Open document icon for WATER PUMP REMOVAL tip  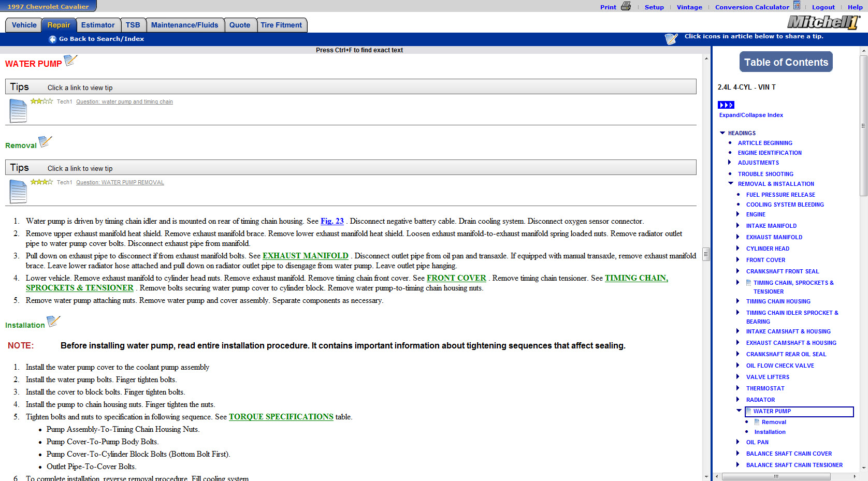coord(18,191)
